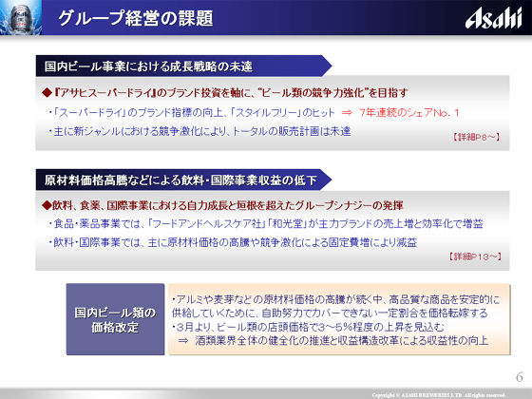Select line 飲料・国際事業では
Viewport: 532px width, 399px height.
click(x=233, y=242)
